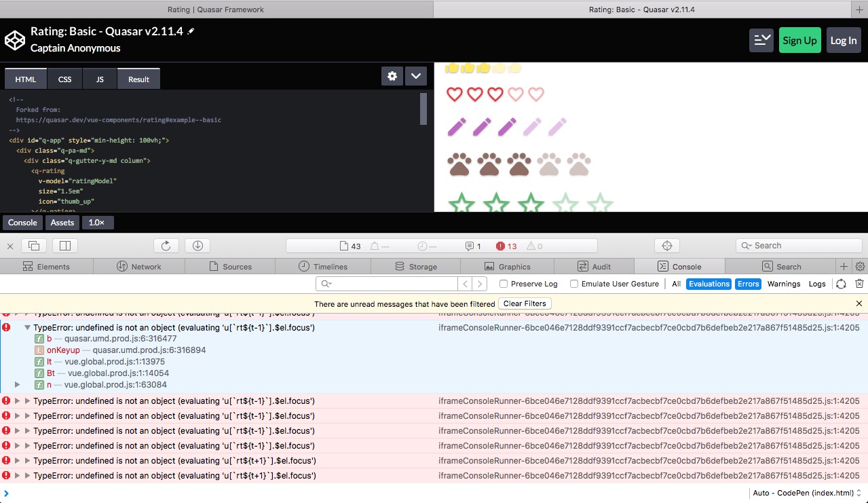Open Web Inspector settings with the gear icon

pyautogui.click(x=860, y=266)
